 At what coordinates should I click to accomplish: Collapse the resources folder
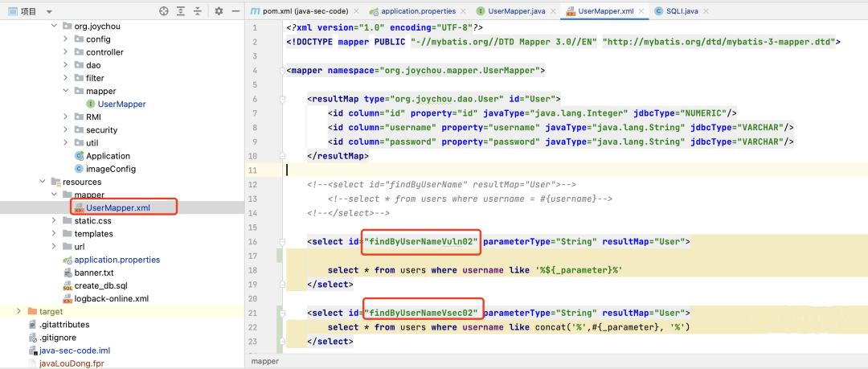click(42, 182)
